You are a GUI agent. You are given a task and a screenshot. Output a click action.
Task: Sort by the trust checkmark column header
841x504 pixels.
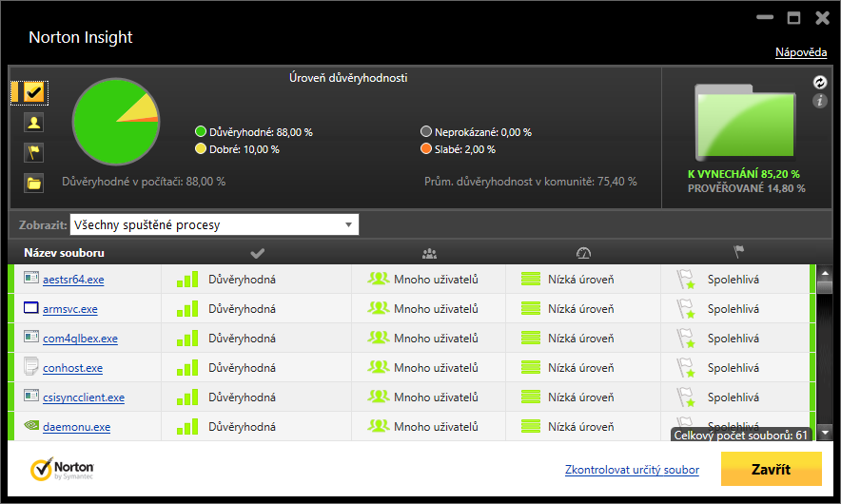pyautogui.click(x=258, y=253)
